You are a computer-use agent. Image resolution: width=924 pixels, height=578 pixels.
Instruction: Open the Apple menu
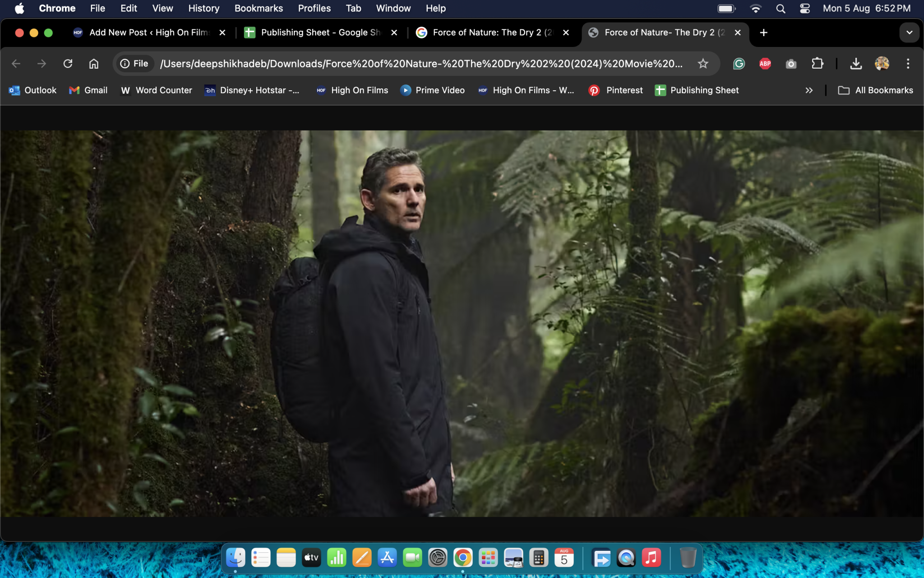[19, 8]
